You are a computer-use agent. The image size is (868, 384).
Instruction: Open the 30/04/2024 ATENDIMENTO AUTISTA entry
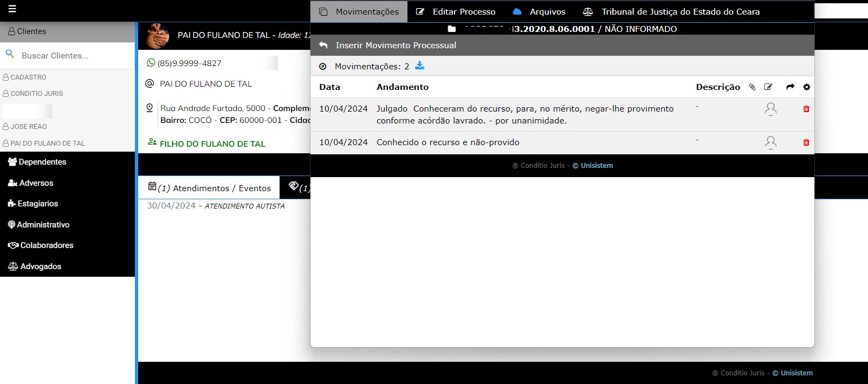[216, 206]
